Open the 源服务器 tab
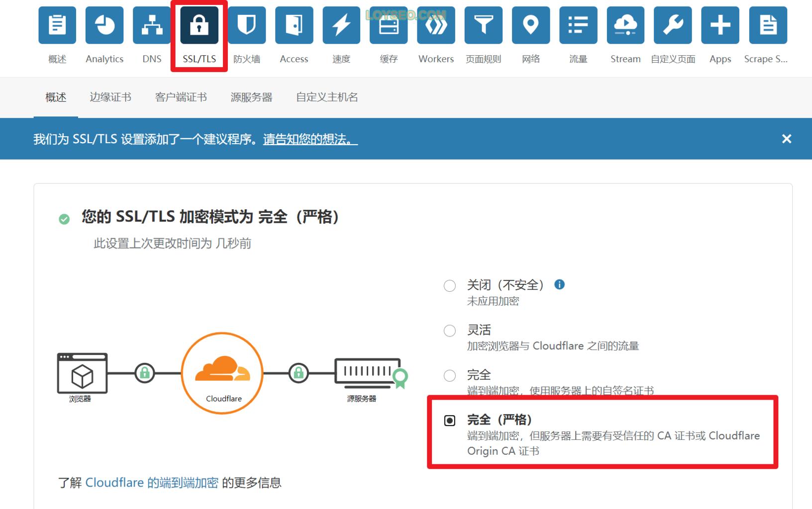Image resolution: width=812 pixels, height=509 pixels. 251,97
